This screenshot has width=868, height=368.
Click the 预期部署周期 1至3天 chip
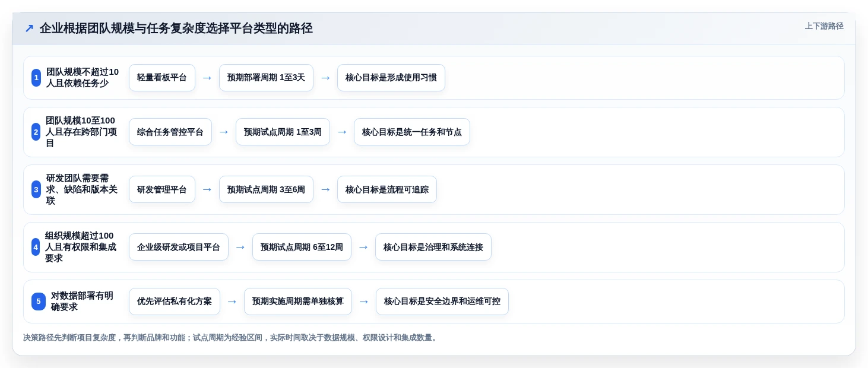coord(266,78)
